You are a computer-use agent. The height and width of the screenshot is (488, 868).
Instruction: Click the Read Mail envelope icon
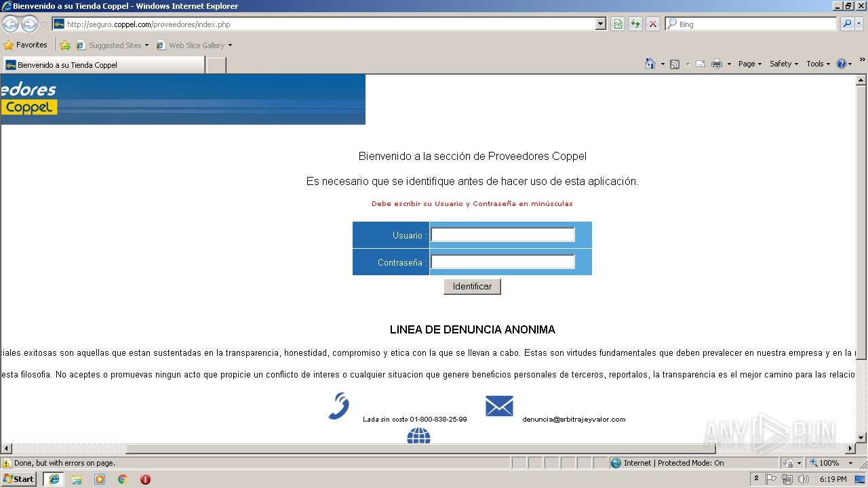tap(701, 64)
